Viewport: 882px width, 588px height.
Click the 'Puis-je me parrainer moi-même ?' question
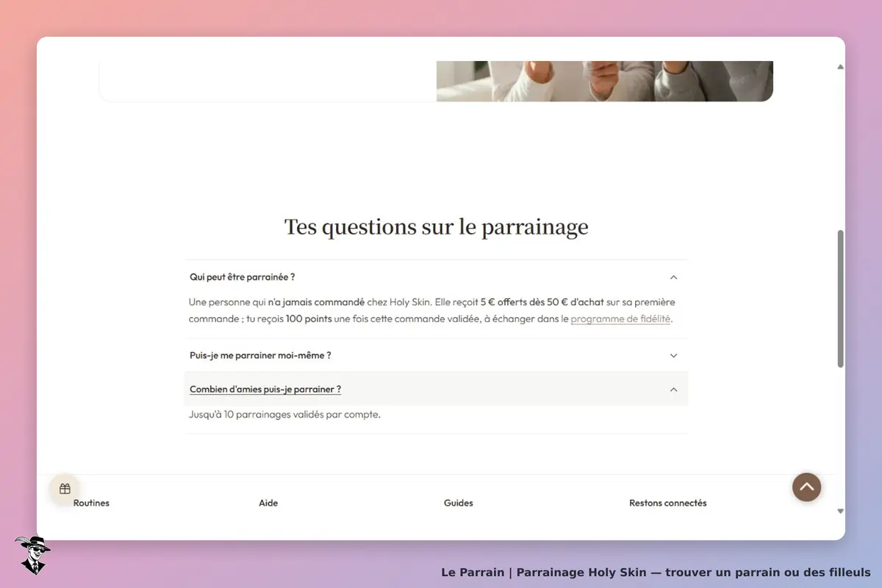point(260,355)
